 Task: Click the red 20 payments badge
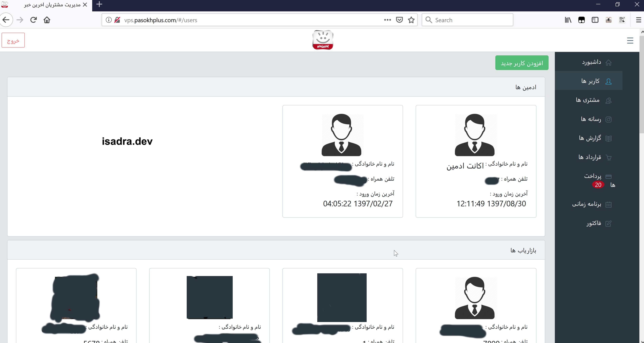tap(598, 185)
